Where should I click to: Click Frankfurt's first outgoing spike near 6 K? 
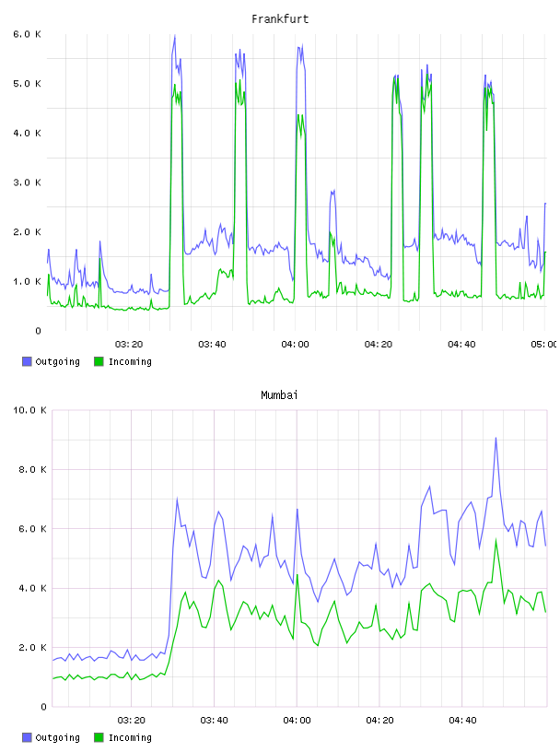pyautogui.click(x=174, y=37)
